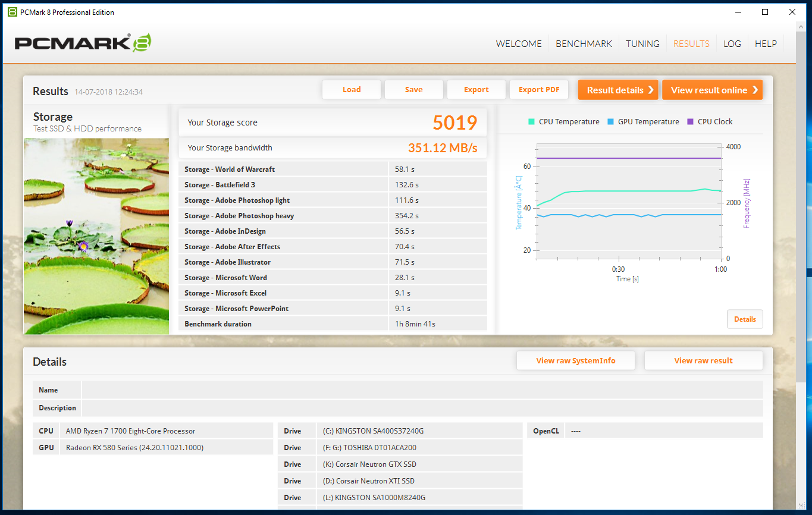
Task: Open the WELCOME tab
Action: [x=519, y=43]
